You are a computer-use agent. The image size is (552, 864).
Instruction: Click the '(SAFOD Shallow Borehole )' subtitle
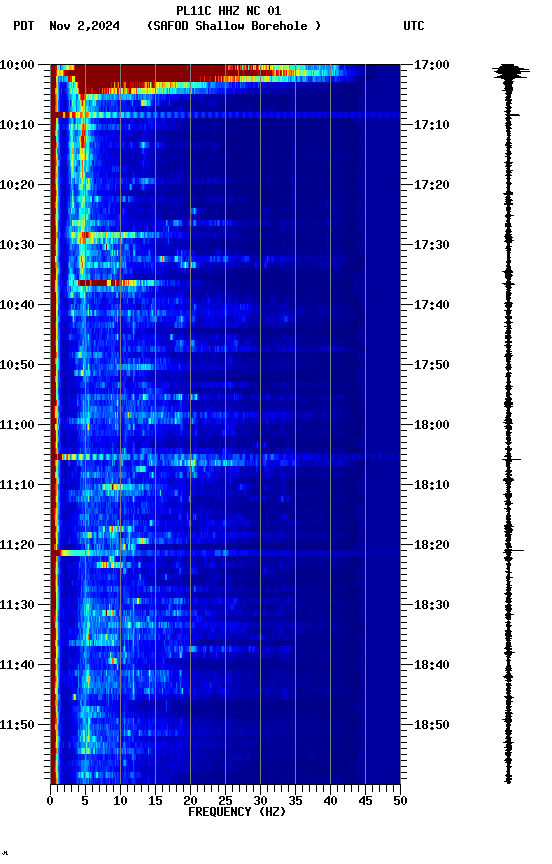tap(234, 26)
